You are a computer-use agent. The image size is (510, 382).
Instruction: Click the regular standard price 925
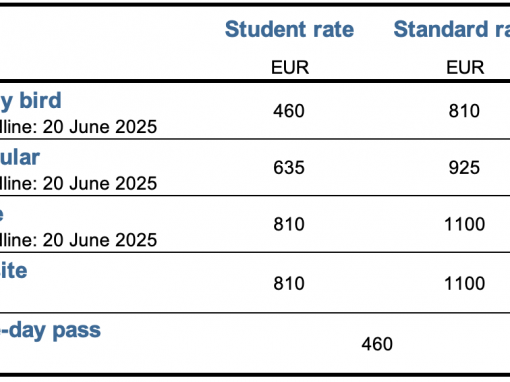[464, 167]
